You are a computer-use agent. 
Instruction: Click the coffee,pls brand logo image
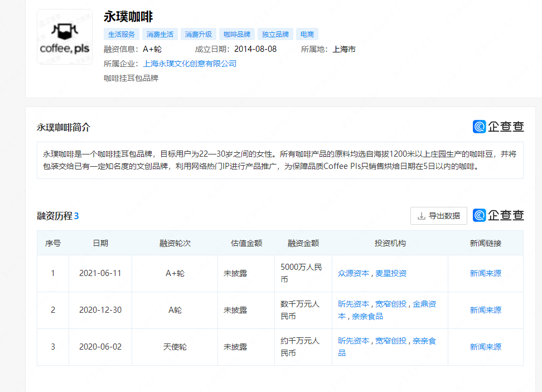click(64, 36)
